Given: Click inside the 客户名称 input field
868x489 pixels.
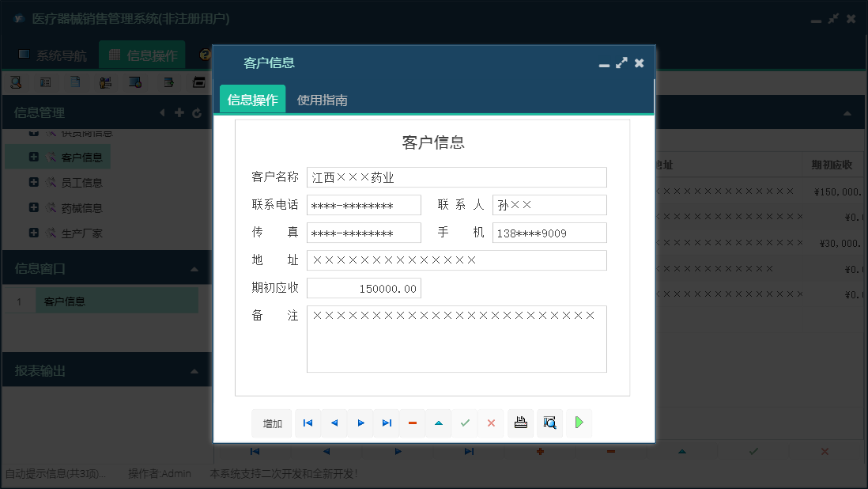Looking at the screenshot, I should coord(456,177).
